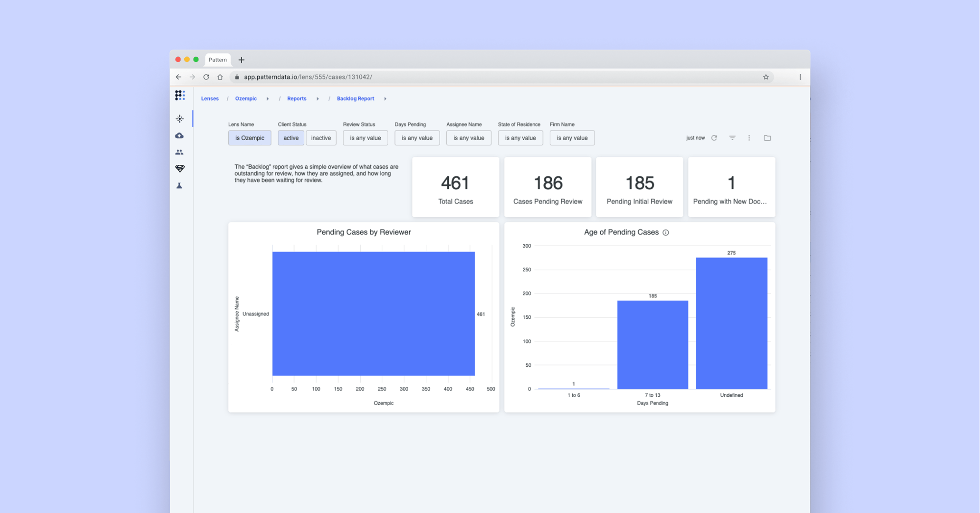
Task: Click the 275 value label on chart
Action: tap(732, 253)
